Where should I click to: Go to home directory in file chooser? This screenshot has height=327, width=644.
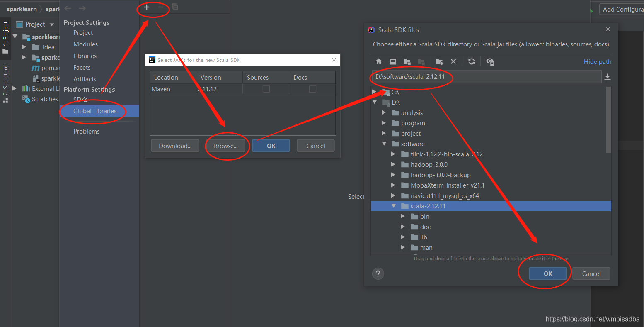379,61
